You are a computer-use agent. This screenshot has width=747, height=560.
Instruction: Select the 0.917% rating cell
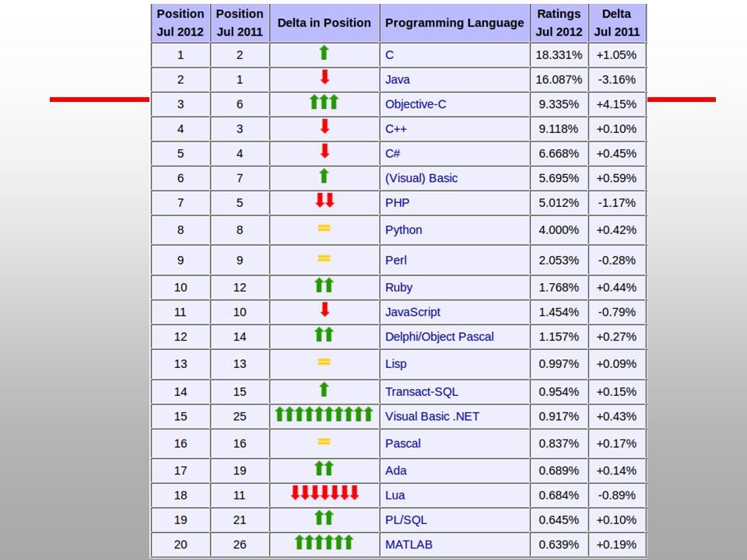point(559,417)
